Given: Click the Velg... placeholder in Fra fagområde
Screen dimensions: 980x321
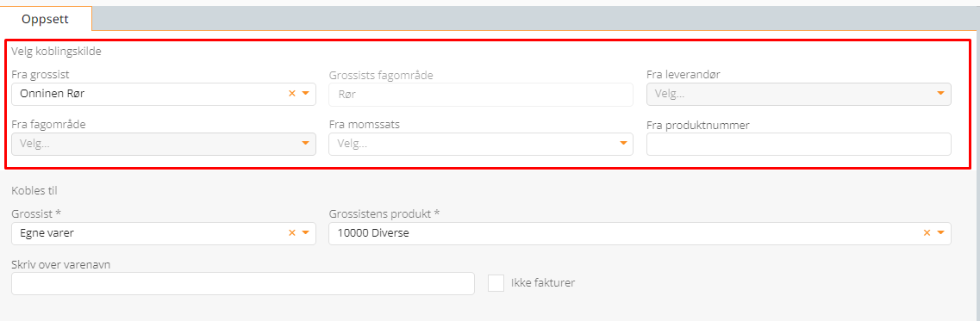Looking at the screenshot, I should click(x=35, y=145).
